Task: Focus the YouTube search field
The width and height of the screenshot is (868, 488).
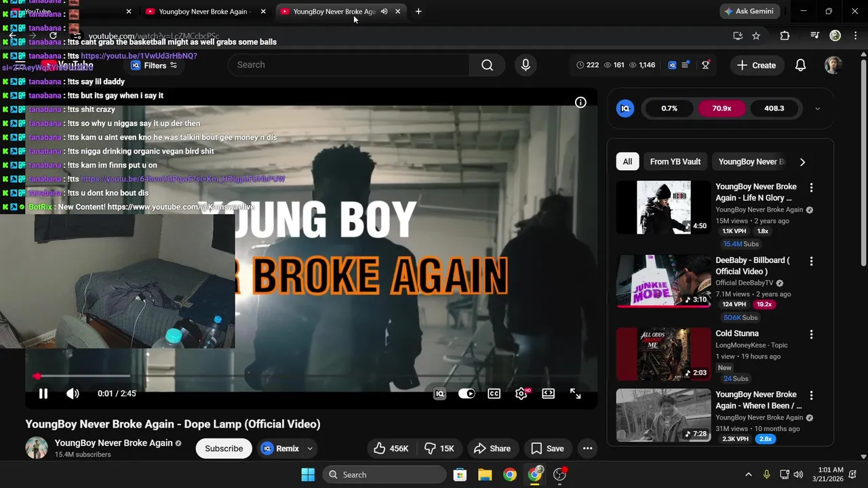Action: click(x=349, y=65)
